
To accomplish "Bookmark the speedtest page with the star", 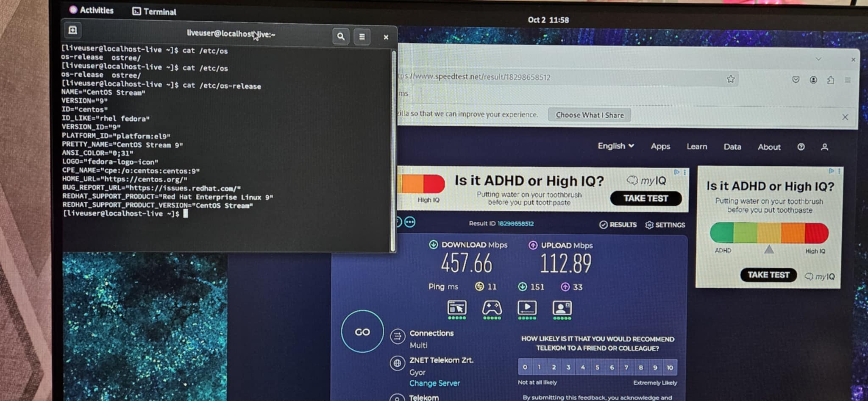I will point(731,79).
